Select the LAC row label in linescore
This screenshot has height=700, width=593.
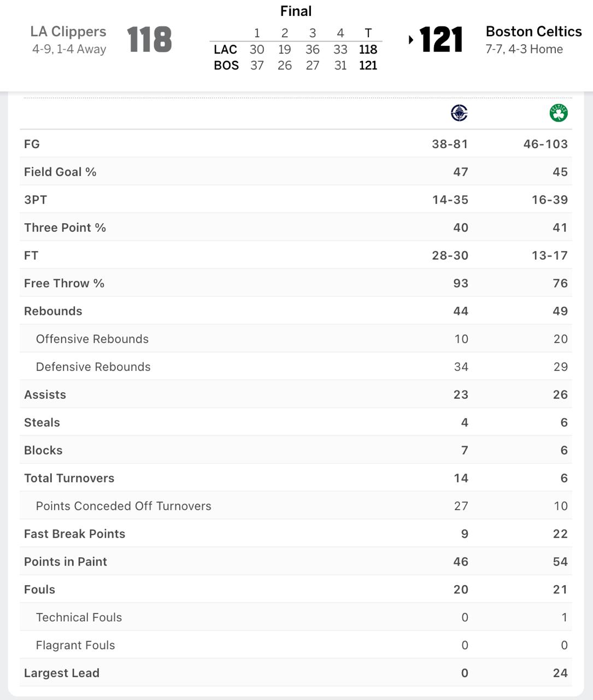tap(225, 50)
